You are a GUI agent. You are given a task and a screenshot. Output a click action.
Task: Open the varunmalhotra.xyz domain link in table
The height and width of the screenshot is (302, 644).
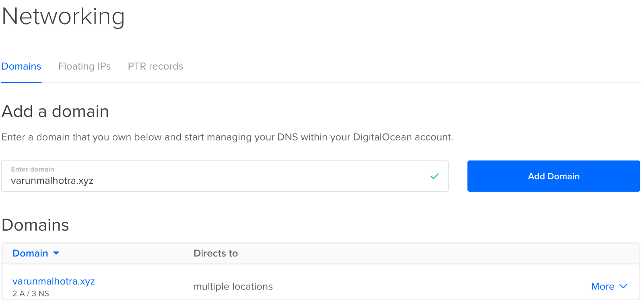point(54,281)
